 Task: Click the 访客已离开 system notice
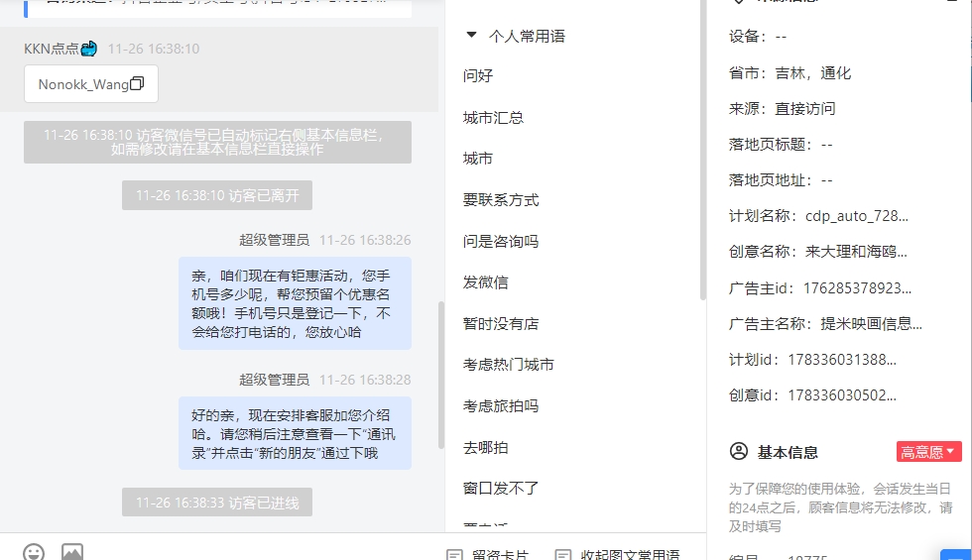tap(217, 196)
